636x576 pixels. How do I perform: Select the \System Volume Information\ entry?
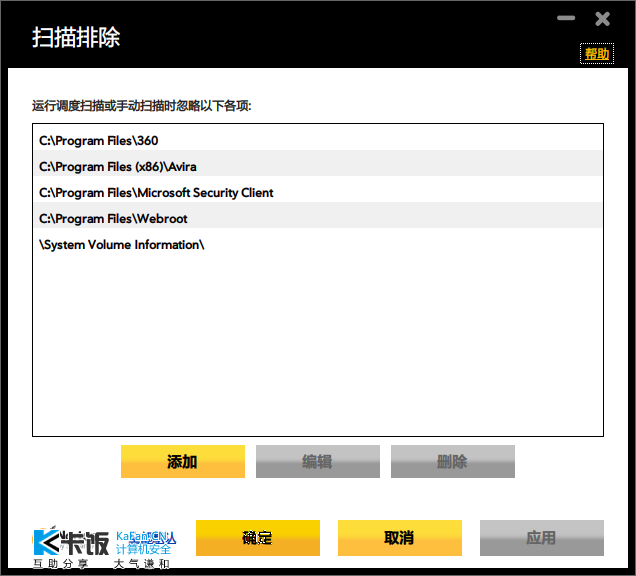click(x=318, y=245)
